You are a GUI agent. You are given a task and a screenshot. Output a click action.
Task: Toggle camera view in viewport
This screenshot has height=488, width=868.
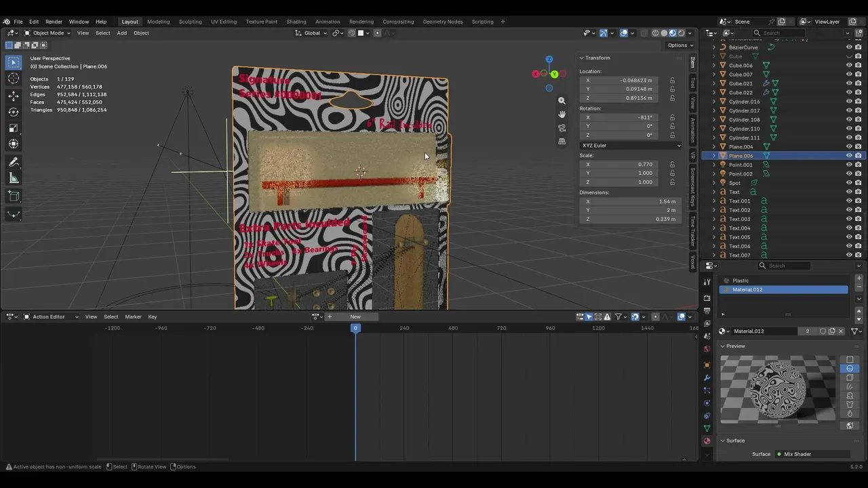(561, 127)
